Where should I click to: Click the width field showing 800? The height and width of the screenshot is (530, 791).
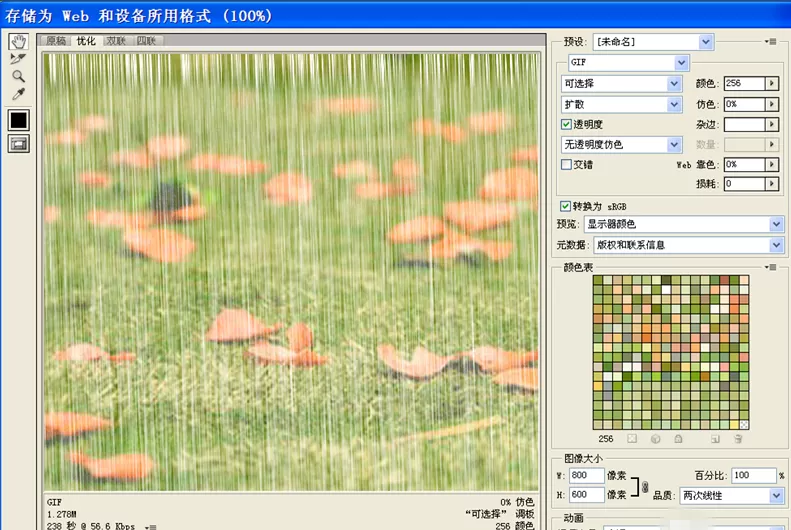(587, 475)
